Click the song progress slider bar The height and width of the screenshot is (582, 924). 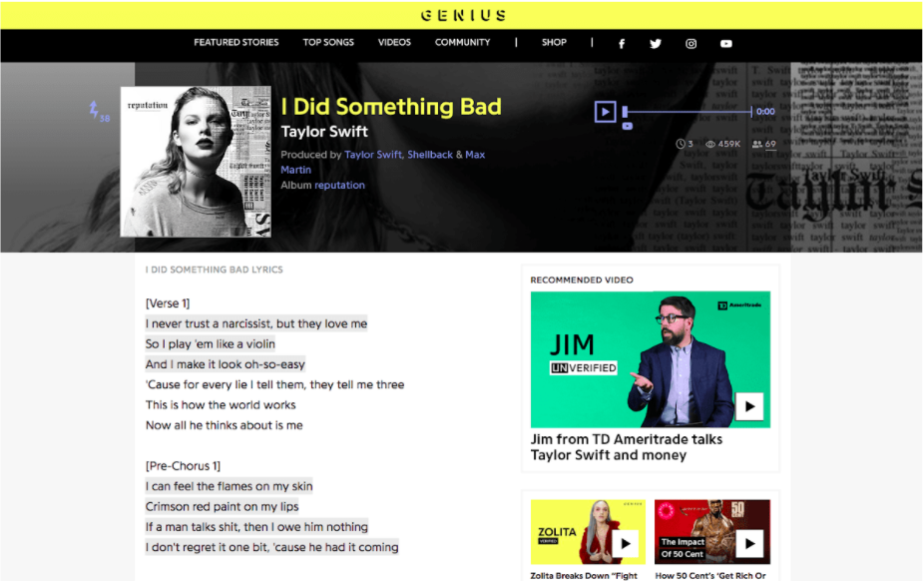[x=689, y=112]
